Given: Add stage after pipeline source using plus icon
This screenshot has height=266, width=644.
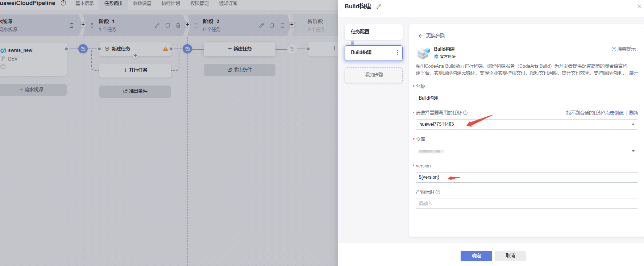Looking at the screenshot, I should (x=83, y=25).
